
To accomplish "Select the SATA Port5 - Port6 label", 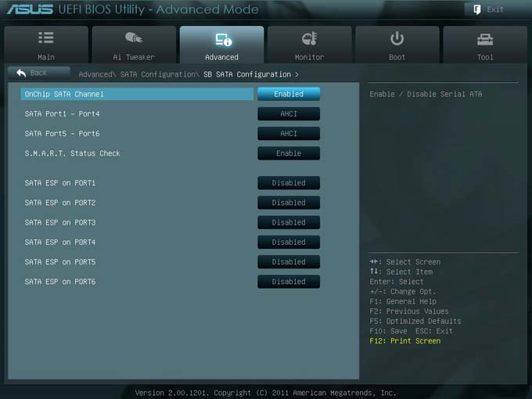I will pyautogui.click(x=62, y=134).
